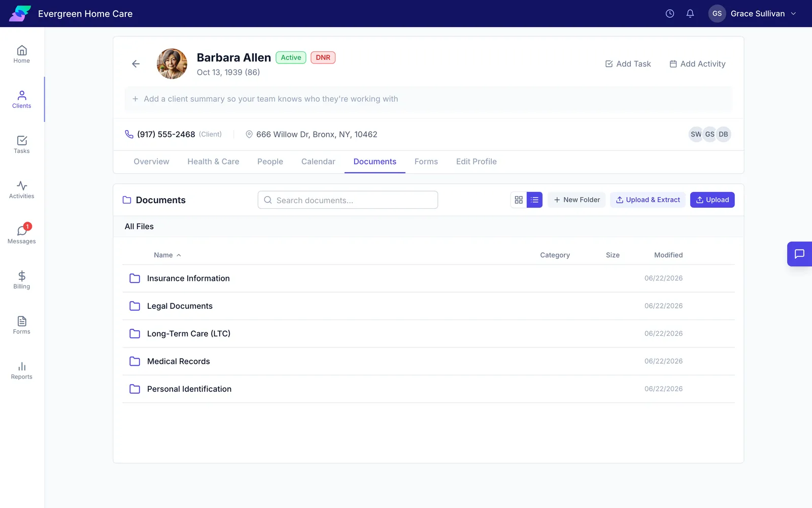Click the clock history icon in header
The image size is (812, 508).
[x=670, y=14]
